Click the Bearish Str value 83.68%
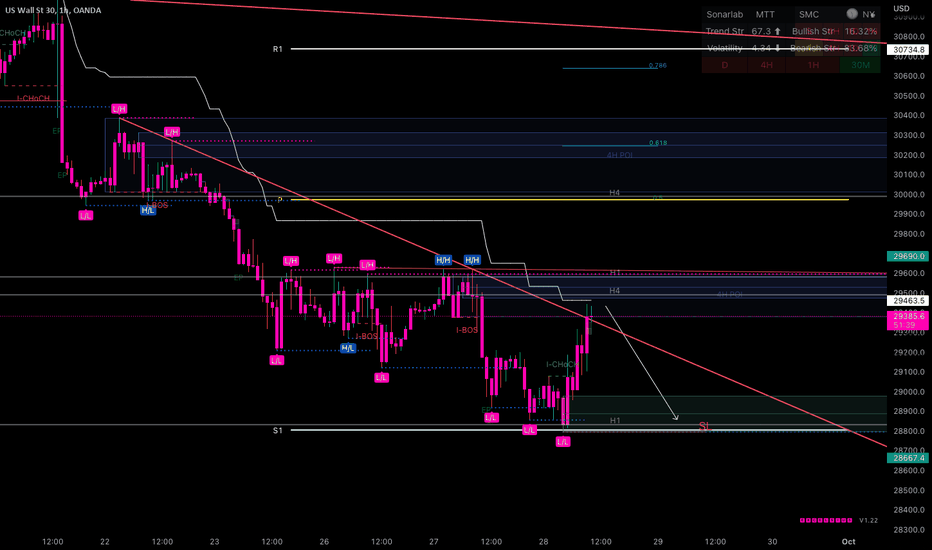The height and width of the screenshot is (550, 932). [860, 48]
